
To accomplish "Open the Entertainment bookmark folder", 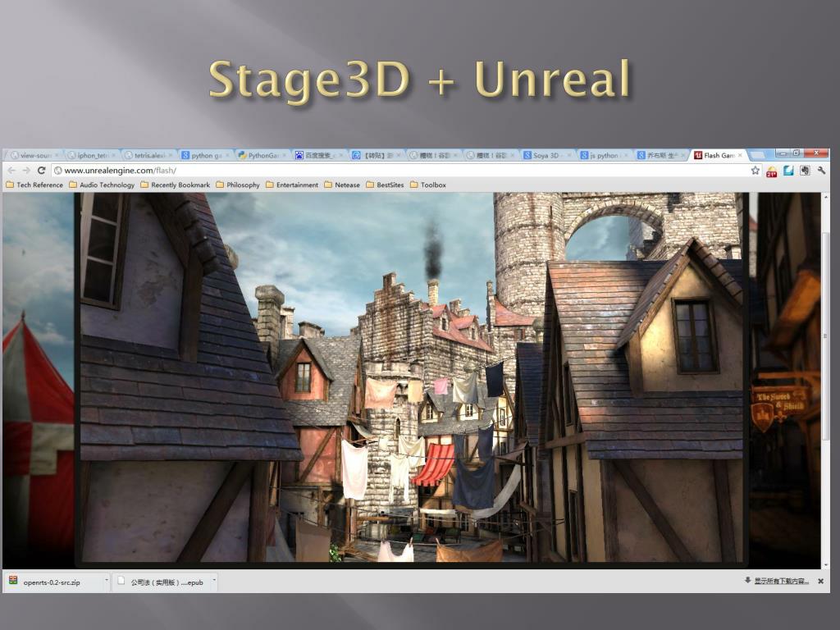I will pos(292,185).
